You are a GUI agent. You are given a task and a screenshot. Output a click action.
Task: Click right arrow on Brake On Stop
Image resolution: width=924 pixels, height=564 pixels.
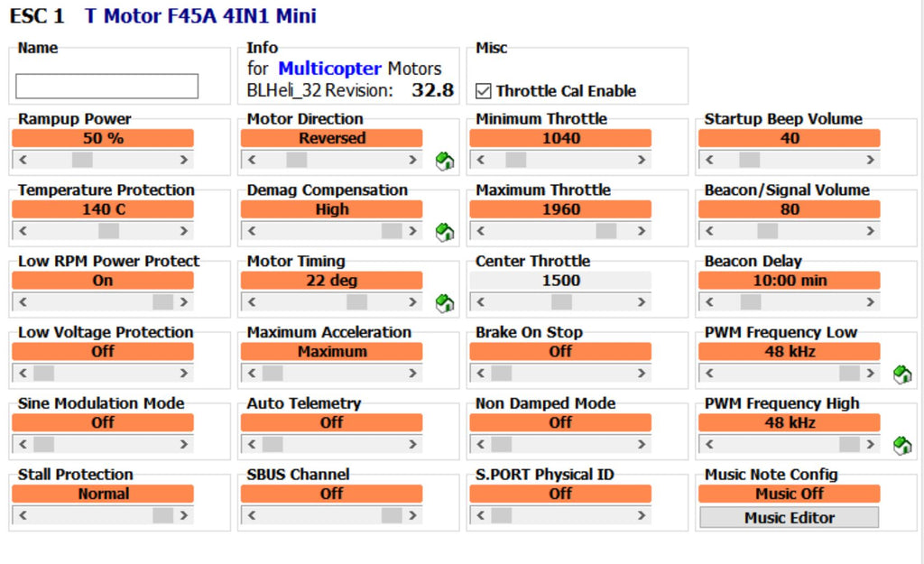click(642, 373)
